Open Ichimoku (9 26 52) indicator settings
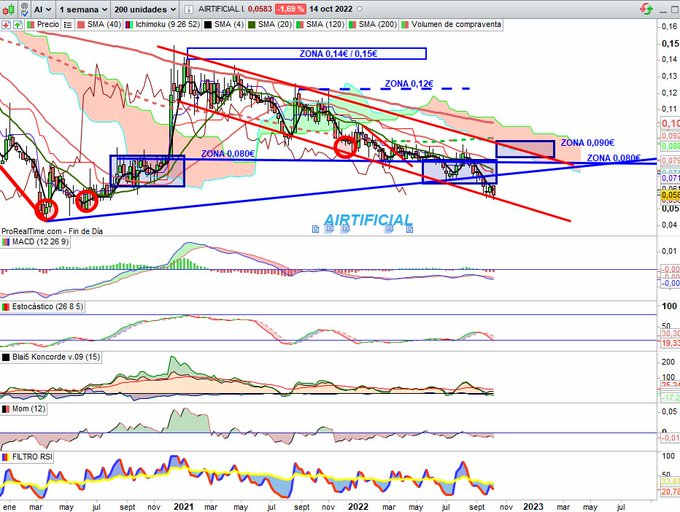The width and height of the screenshot is (680, 512). (167, 25)
